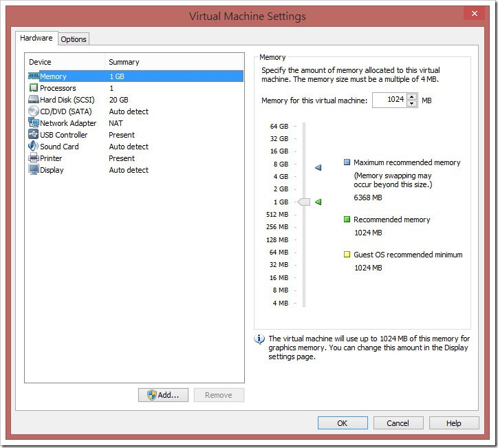
Task: Increase memory using the up stepper arrow
Action: [411, 96]
